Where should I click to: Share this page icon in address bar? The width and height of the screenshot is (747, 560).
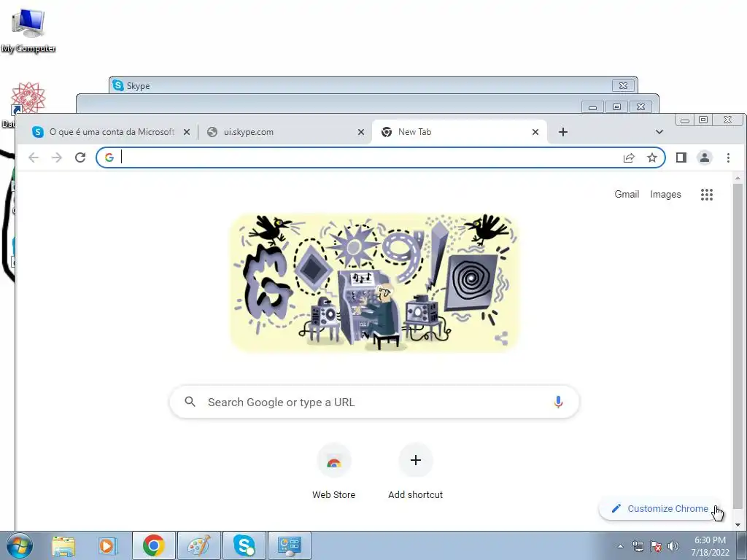(x=629, y=157)
